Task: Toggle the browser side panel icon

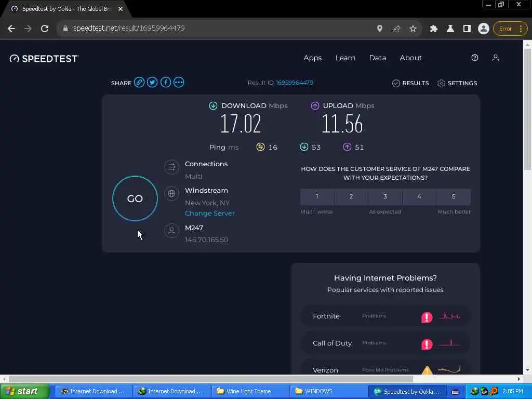Action: 467,29
